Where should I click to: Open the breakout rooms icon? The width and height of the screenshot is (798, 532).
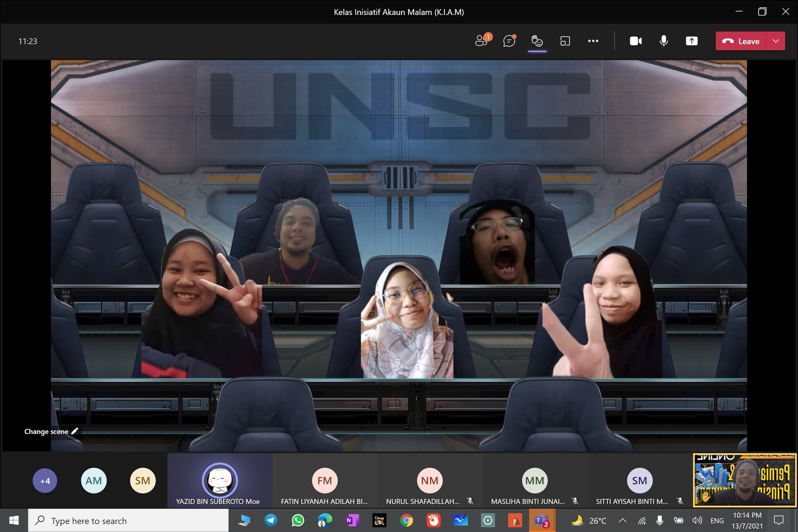[565, 41]
